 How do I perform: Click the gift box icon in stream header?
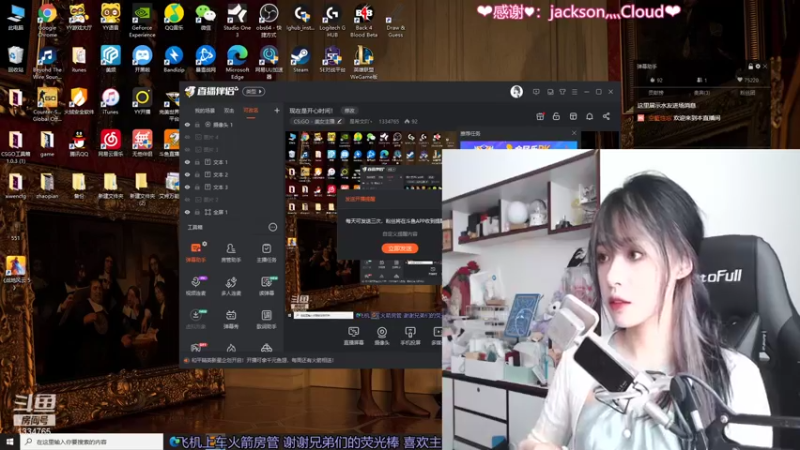[540, 116]
